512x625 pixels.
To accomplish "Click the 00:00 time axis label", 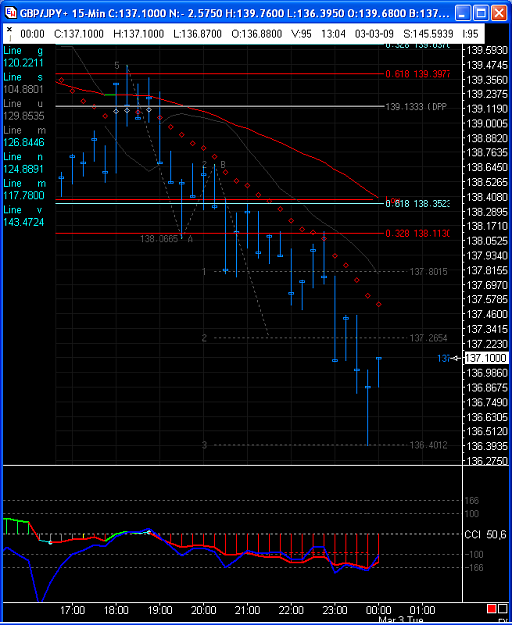I will point(379,610).
